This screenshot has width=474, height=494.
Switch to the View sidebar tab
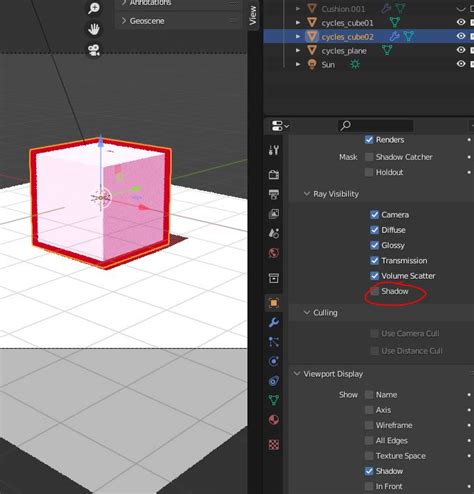click(253, 15)
